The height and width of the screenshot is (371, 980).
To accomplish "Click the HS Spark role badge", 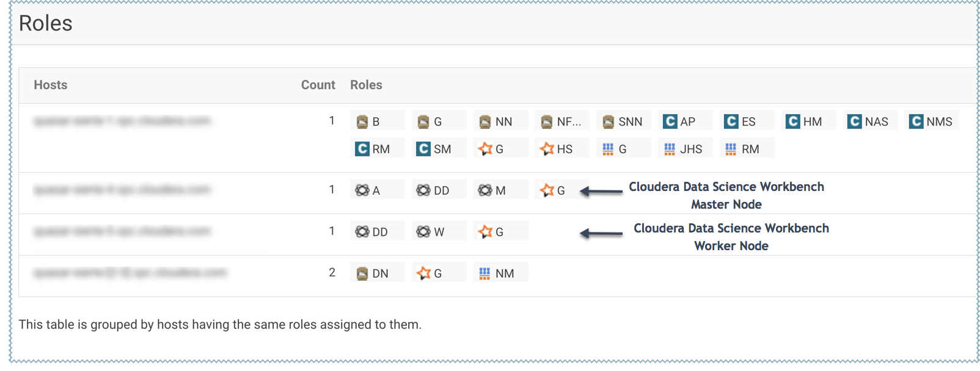I will (x=557, y=149).
